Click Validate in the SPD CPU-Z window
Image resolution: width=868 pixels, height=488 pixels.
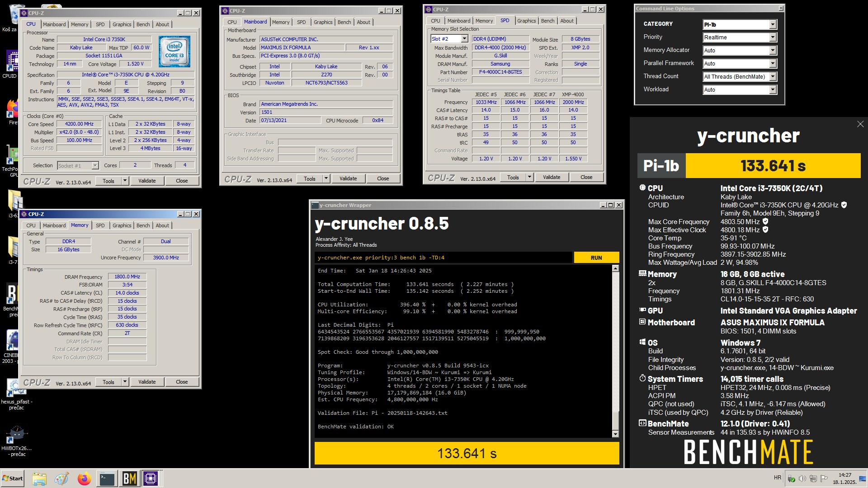[x=552, y=177]
